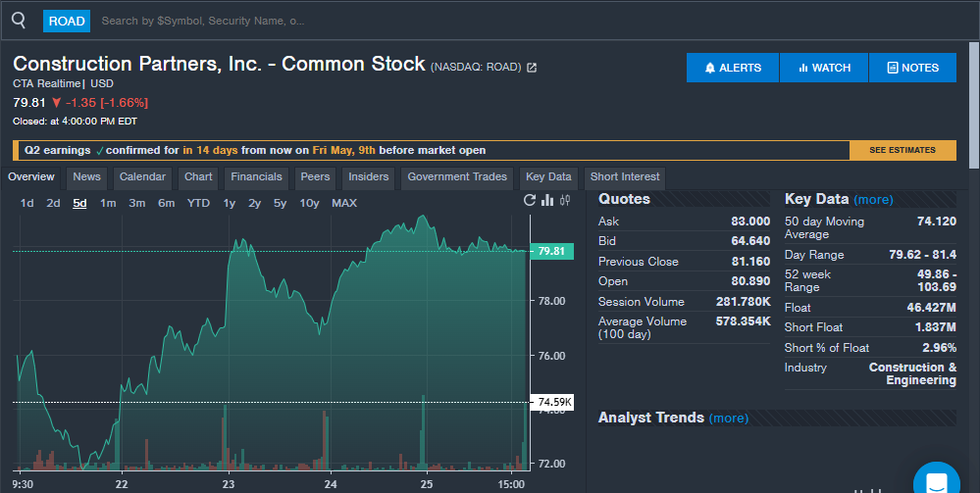Open the Peers tab

click(315, 176)
